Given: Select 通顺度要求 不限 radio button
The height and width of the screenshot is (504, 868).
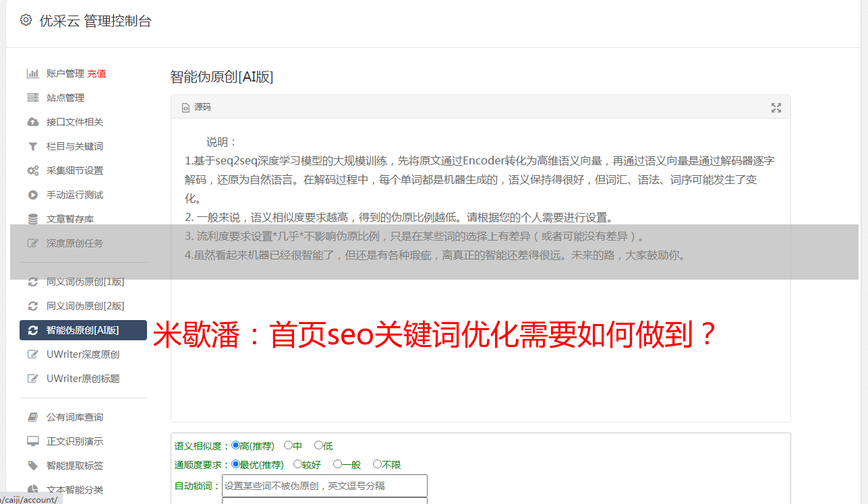Looking at the screenshot, I should coord(377,464).
